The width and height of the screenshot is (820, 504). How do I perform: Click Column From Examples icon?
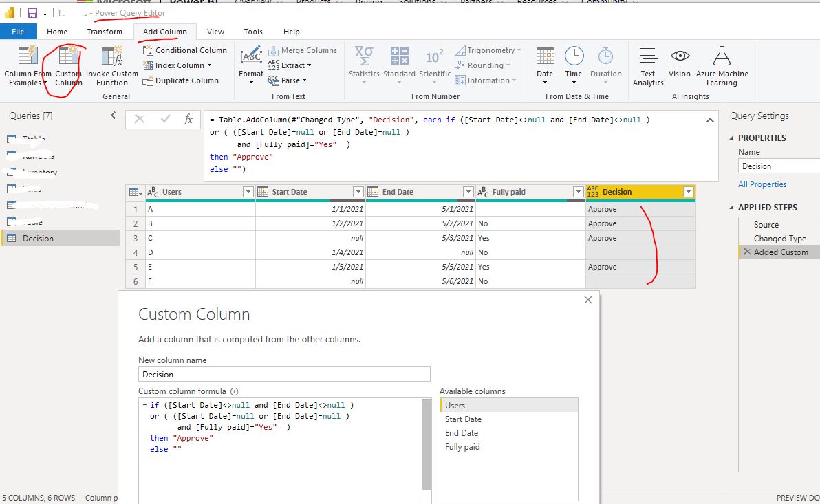(x=28, y=56)
